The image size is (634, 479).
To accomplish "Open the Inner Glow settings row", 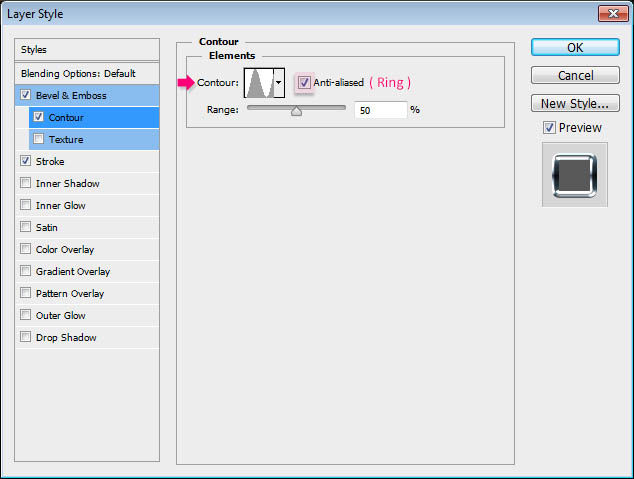I will [87, 205].
